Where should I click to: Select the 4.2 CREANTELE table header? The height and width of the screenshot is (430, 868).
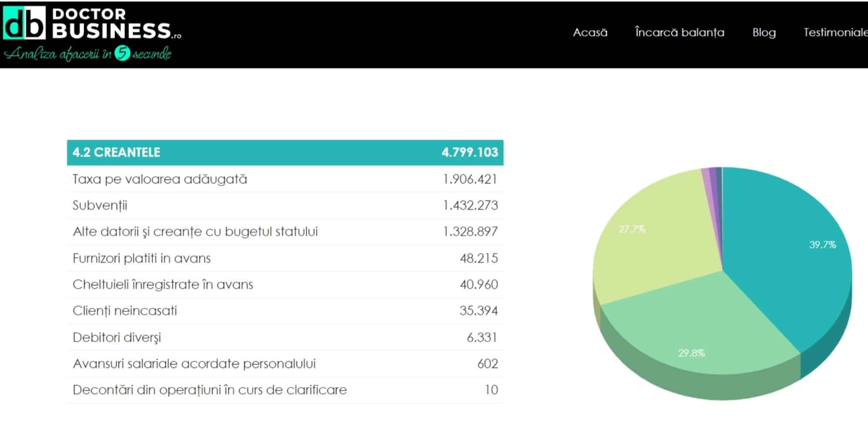[x=285, y=152]
